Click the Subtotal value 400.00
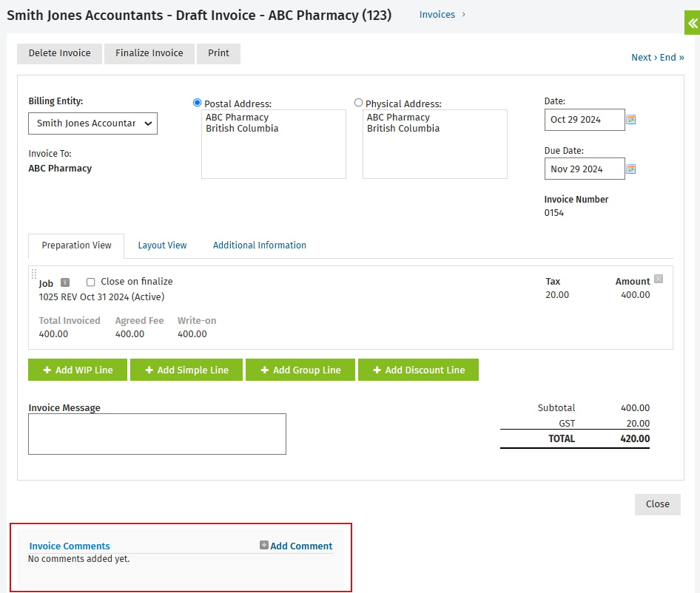 pyautogui.click(x=636, y=408)
